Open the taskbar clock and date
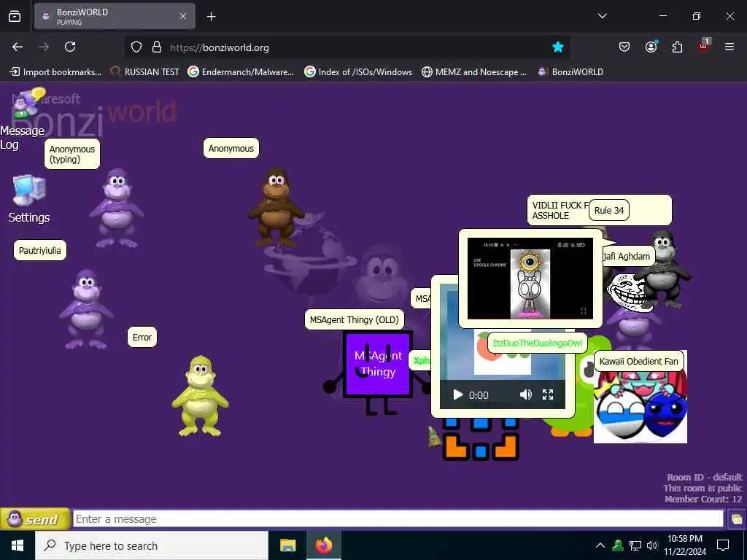Screen dimensions: 747x560 [685, 545]
